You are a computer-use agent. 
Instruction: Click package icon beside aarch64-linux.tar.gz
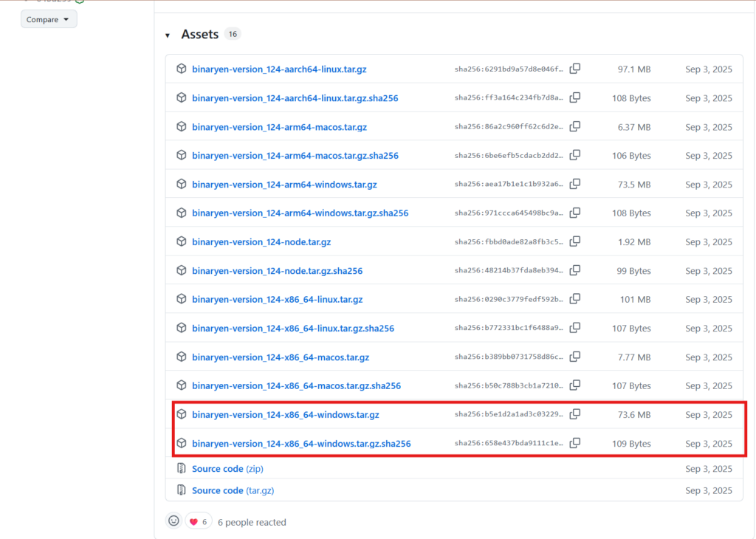point(181,69)
